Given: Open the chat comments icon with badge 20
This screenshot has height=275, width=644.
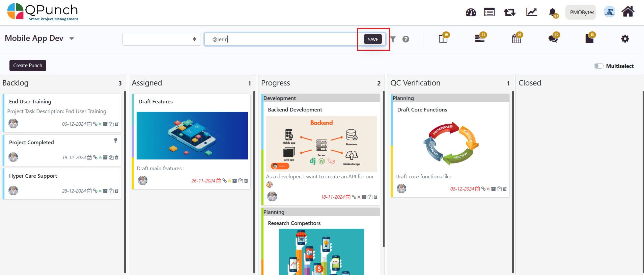Looking at the screenshot, I should [553, 39].
